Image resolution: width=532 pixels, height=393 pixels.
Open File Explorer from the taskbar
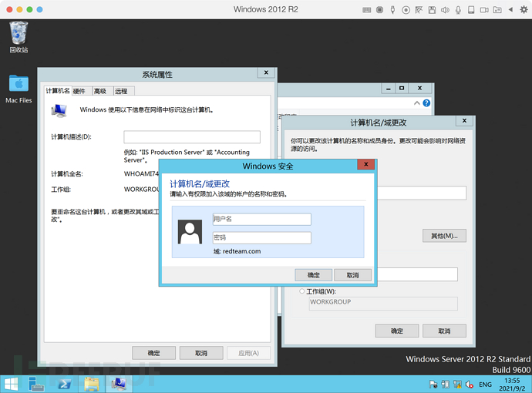92,384
